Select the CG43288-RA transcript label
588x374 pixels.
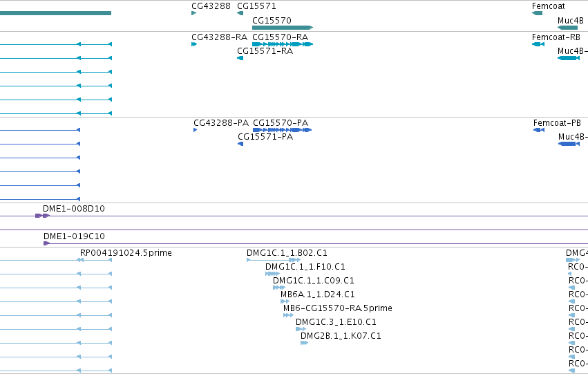[x=219, y=37]
